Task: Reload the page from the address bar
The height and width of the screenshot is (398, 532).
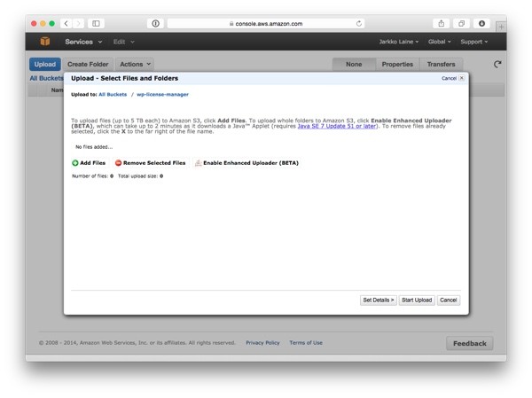Action: (358, 23)
